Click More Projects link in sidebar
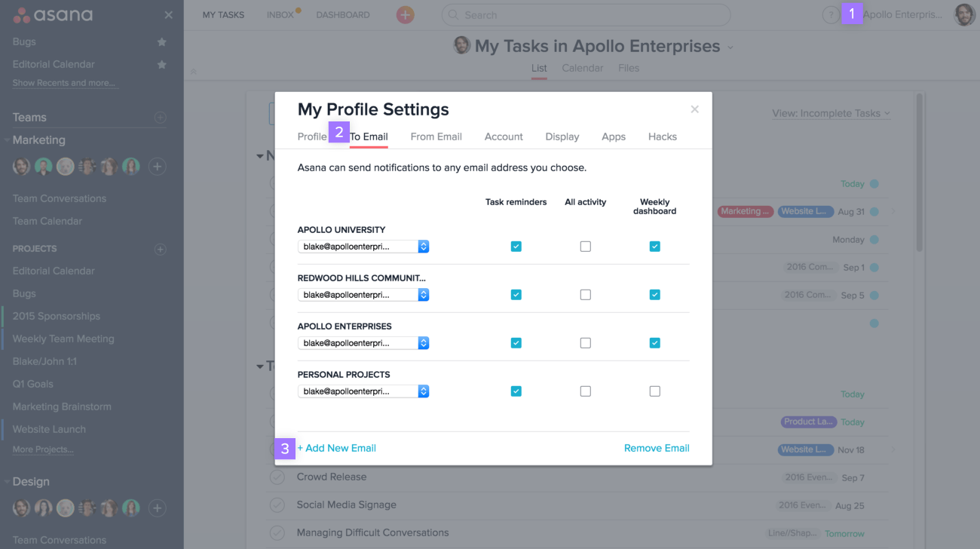This screenshot has width=980, height=549. [43, 449]
